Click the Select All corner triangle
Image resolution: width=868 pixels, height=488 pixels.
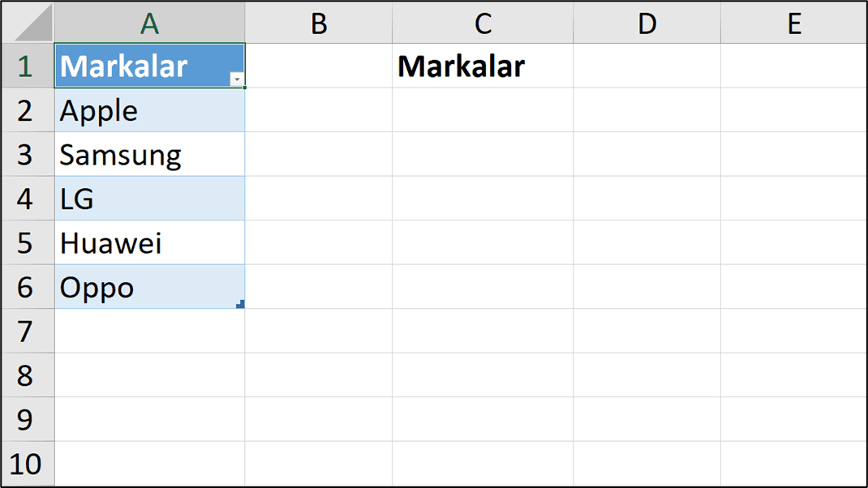(33, 24)
